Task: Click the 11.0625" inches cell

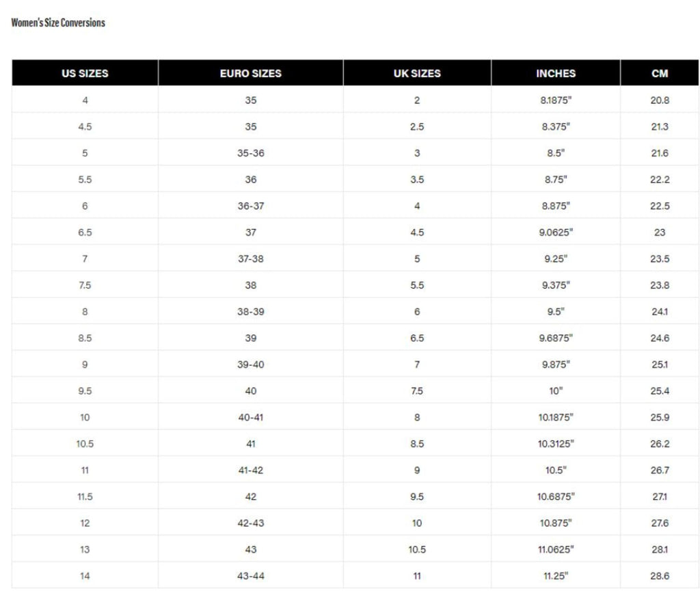Action: 556,550
